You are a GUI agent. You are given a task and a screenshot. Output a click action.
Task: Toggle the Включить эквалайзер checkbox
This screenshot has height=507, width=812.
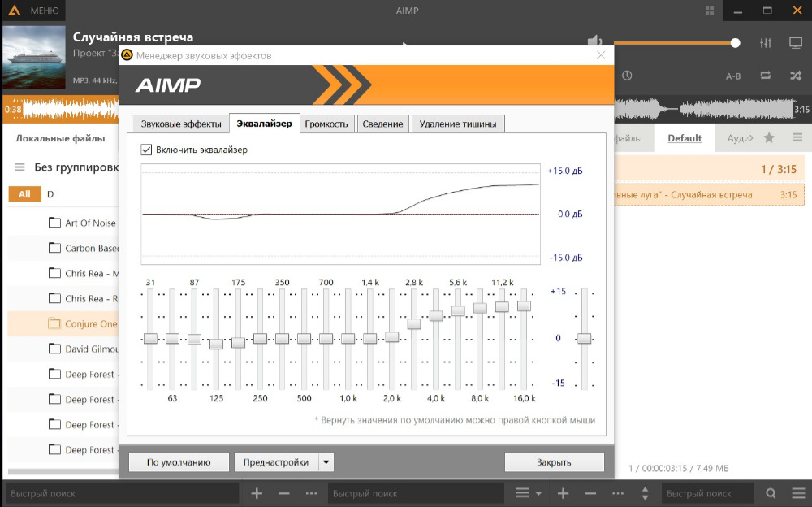pyautogui.click(x=146, y=149)
